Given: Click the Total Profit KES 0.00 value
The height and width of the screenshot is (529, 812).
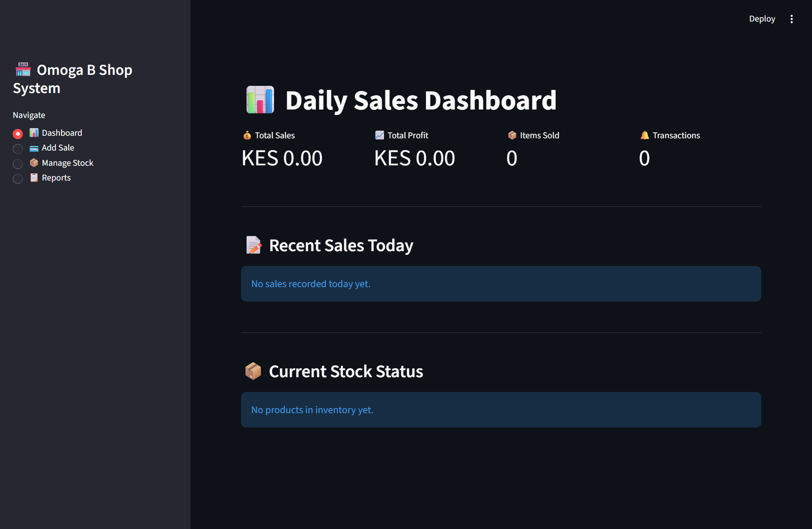Looking at the screenshot, I should coord(414,158).
